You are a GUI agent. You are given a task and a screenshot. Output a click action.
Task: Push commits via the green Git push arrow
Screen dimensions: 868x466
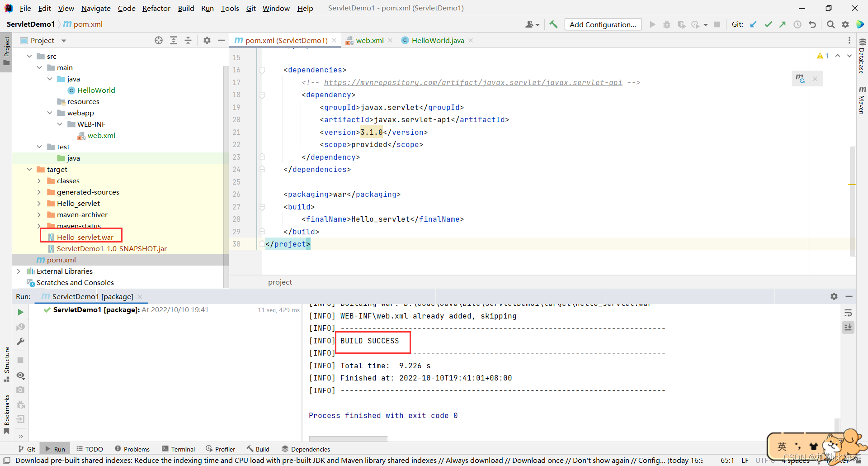tap(783, 24)
